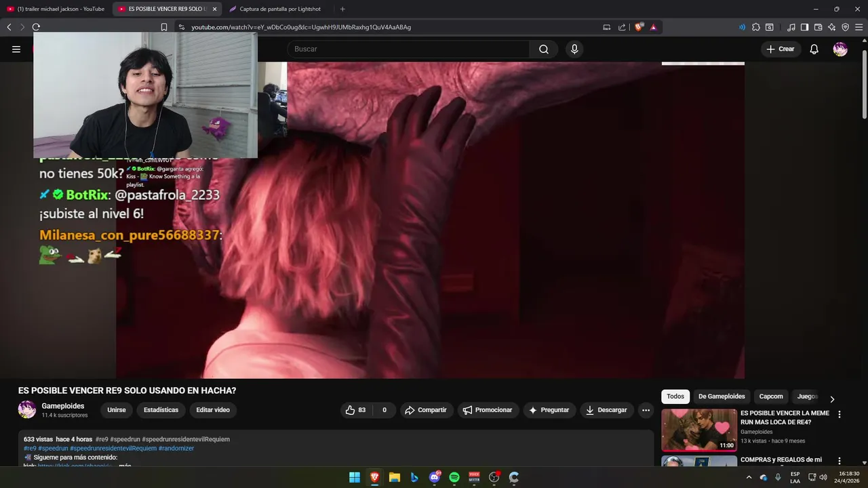The width and height of the screenshot is (868, 488).
Task: Open video Estadísticas
Action: [x=161, y=410]
